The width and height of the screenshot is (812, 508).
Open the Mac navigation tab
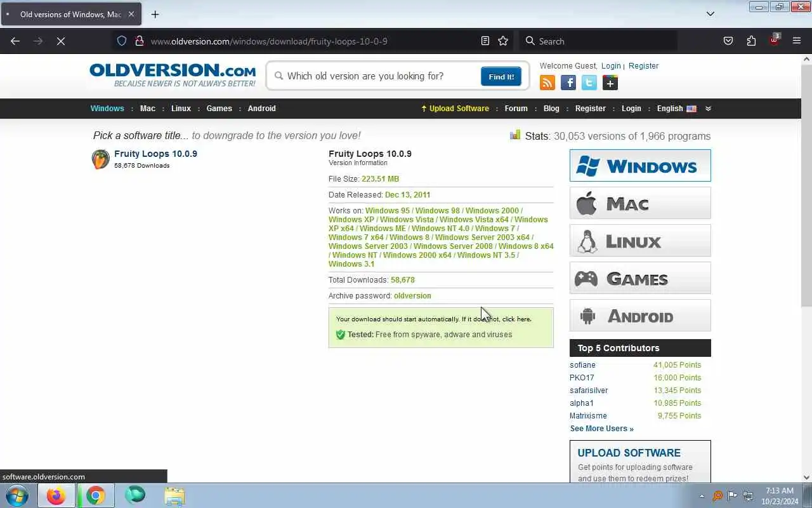(x=148, y=109)
